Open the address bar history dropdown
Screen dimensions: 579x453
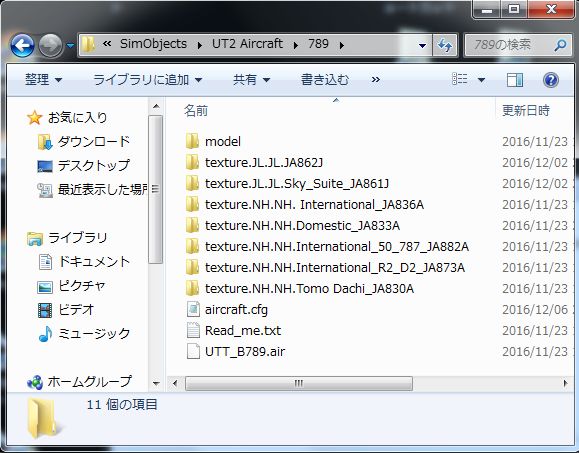(x=422, y=45)
